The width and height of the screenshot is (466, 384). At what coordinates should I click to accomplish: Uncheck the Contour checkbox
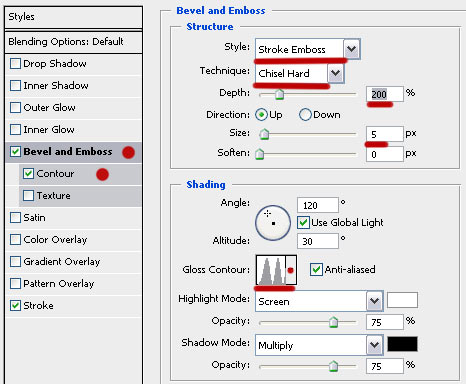(28, 173)
